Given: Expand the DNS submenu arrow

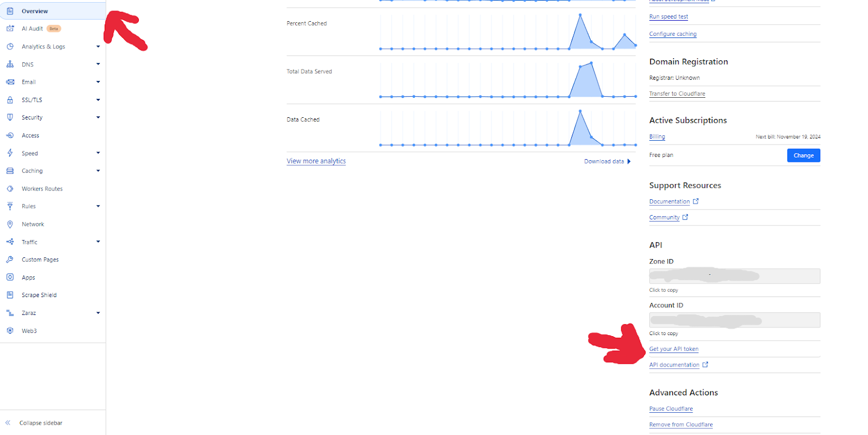Looking at the screenshot, I should [98, 64].
